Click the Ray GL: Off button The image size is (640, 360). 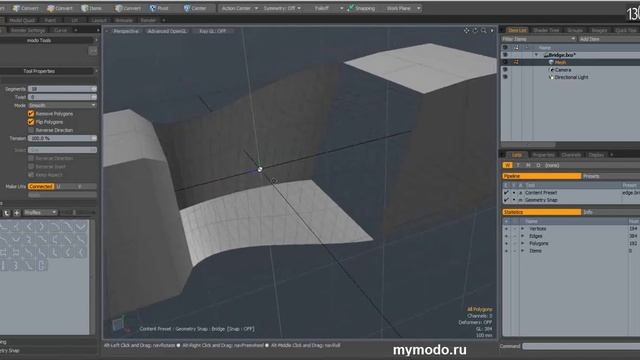pos(212,31)
